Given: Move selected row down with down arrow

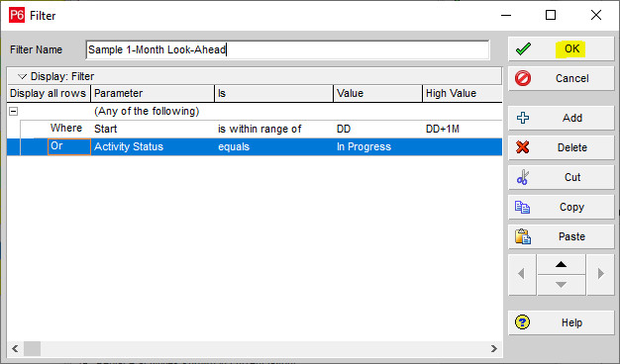Looking at the screenshot, I should [562, 285].
